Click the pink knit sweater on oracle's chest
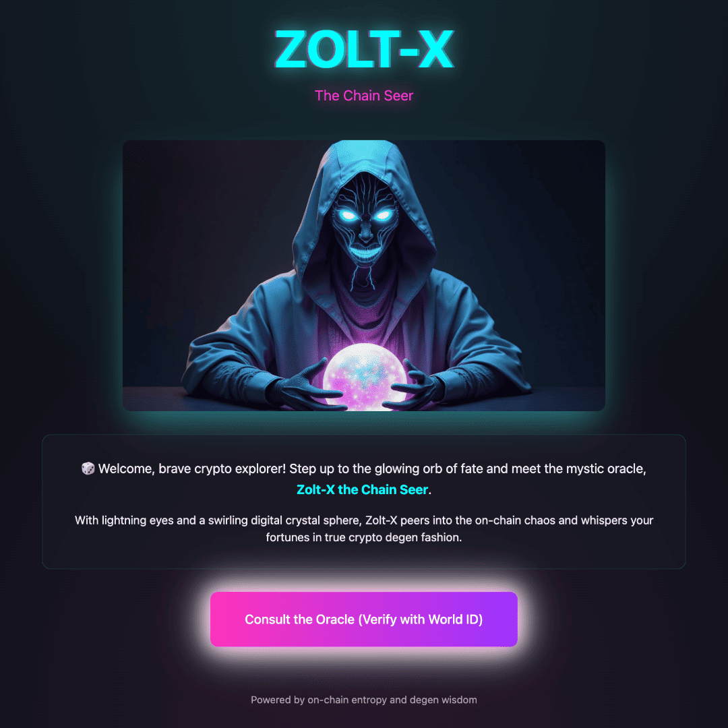728x728 pixels. point(363,320)
